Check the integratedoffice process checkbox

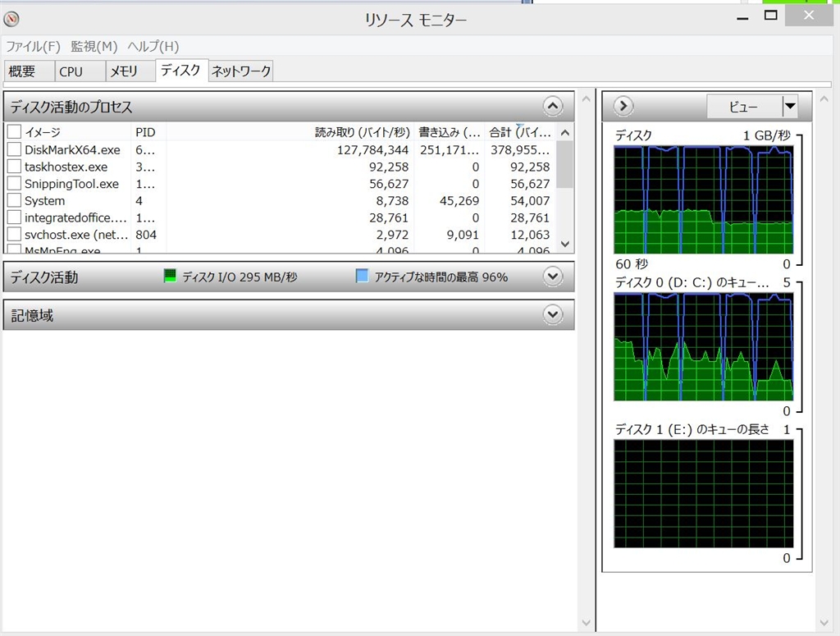[x=15, y=217]
